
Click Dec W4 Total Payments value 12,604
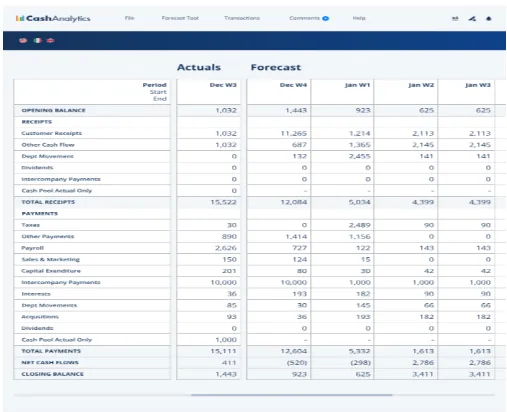tap(294, 351)
